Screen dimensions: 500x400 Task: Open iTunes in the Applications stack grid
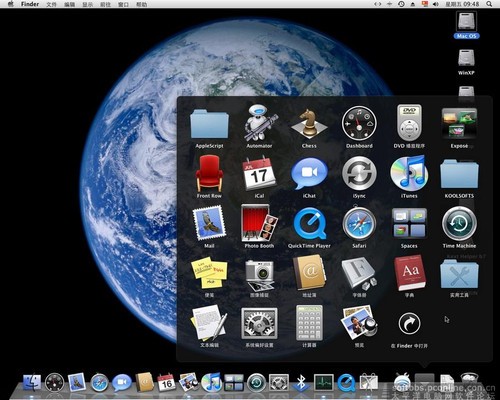(x=409, y=173)
